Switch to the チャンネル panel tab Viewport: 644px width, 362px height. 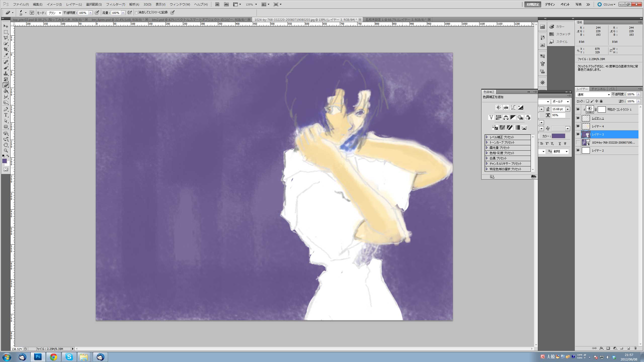(598, 89)
